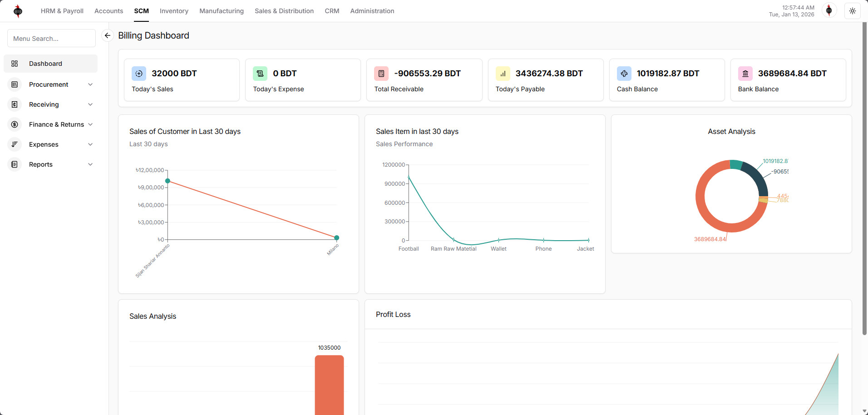Click the 1019182.87 BDT cash balance value
The width and height of the screenshot is (868, 415).
pos(668,74)
